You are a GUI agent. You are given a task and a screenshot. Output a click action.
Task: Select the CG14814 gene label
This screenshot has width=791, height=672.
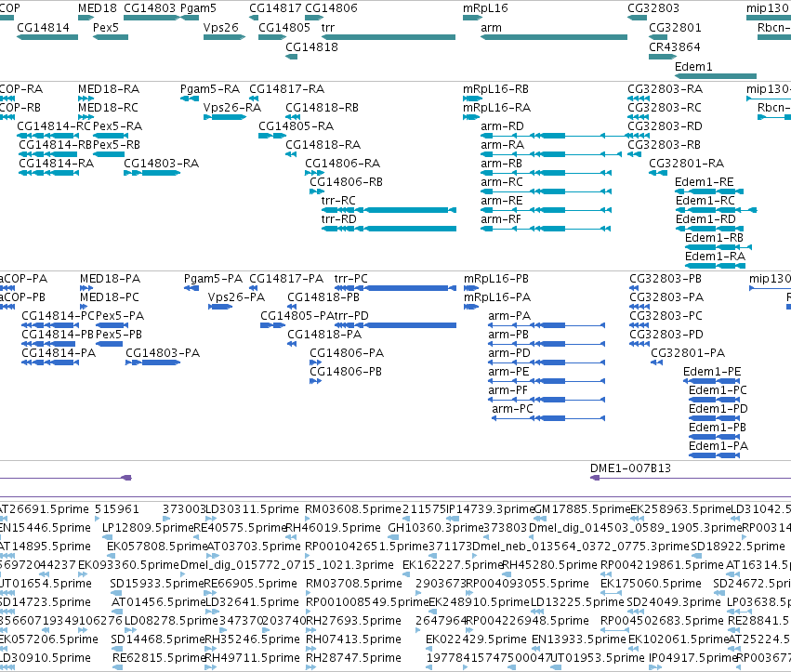(44, 27)
